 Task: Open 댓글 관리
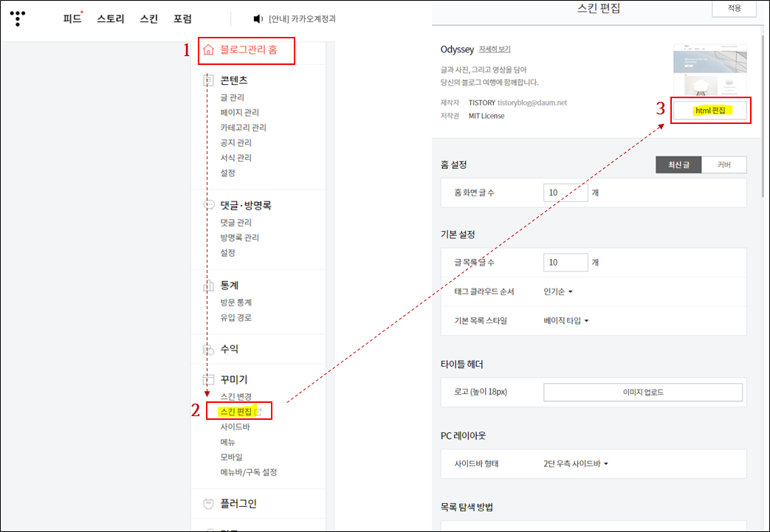pos(236,222)
